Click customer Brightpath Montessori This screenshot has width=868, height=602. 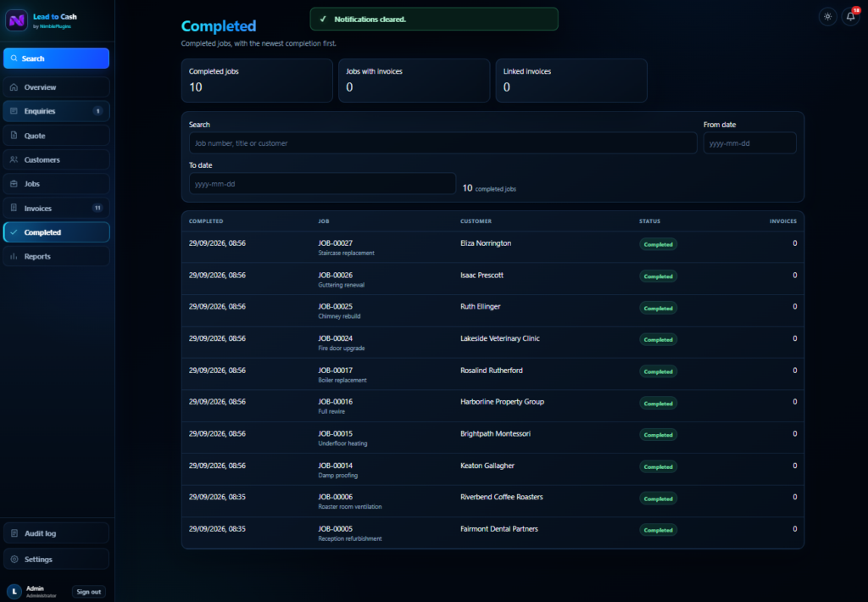point(495,433)
